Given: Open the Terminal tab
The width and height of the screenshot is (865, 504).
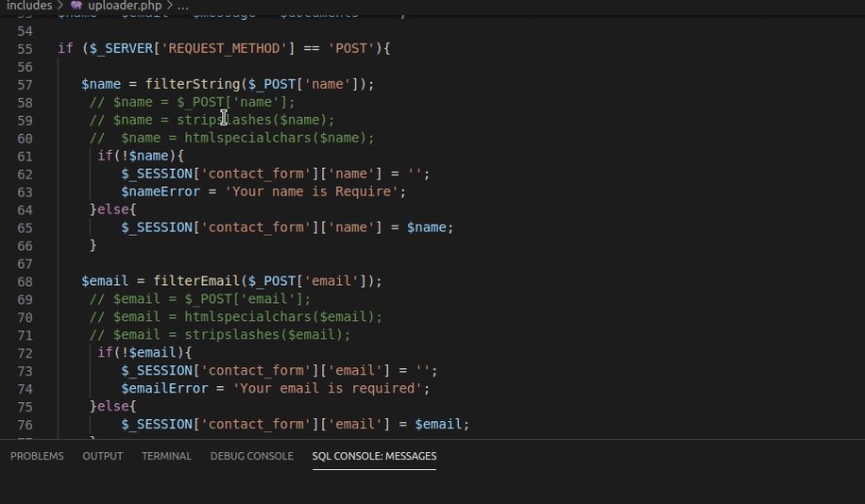Looking at the screenshot, I should (166, 456).
